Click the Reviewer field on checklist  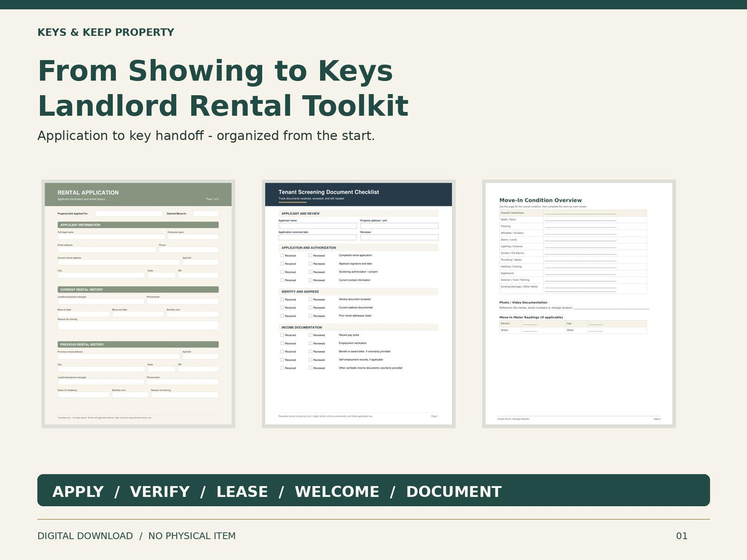pos(399,237)
